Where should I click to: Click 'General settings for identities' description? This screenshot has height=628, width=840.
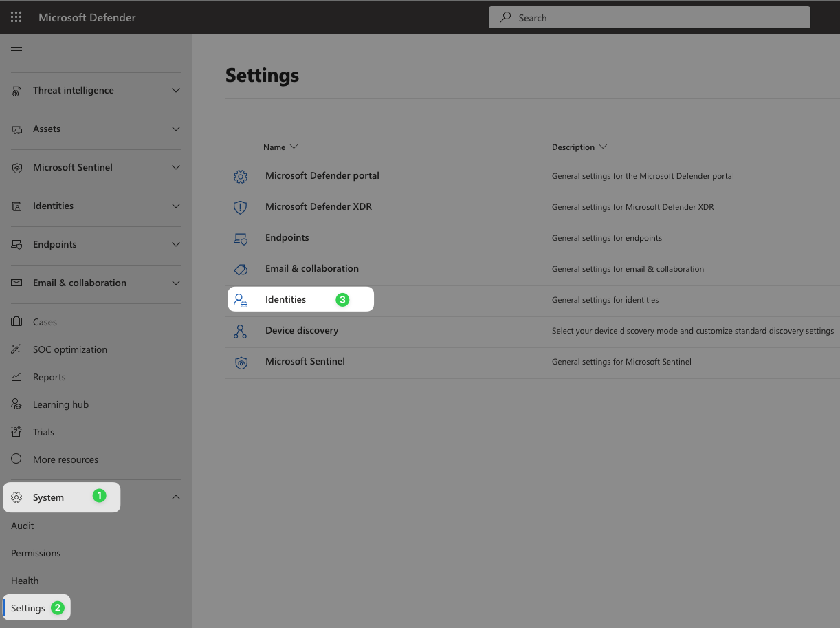click(605, 300)
